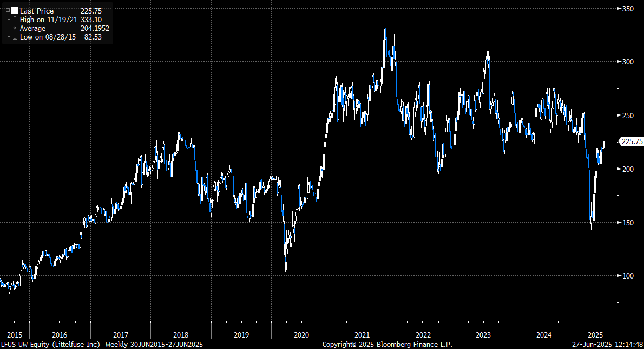644x349 pixels.
Task: Click the 204.1952 average value in the legend
Action: [x=95, y=28]
